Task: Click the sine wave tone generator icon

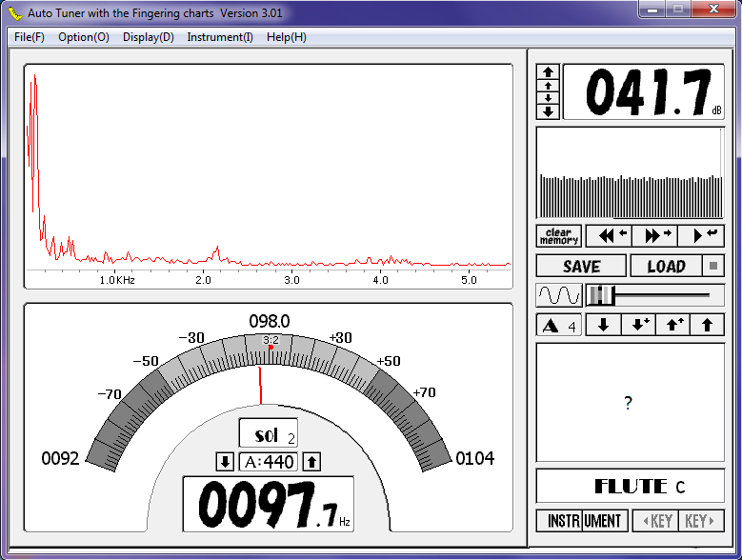Action: coord(558,295)
